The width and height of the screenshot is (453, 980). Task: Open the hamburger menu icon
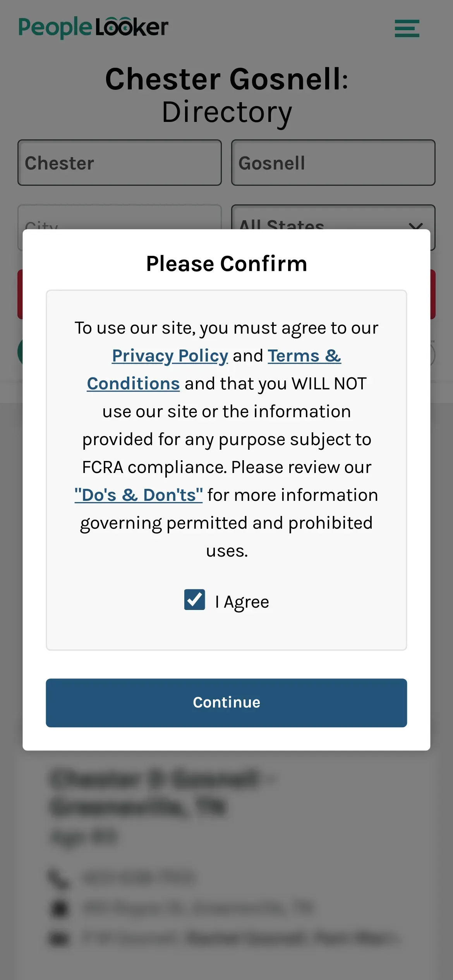click(407, 28)
